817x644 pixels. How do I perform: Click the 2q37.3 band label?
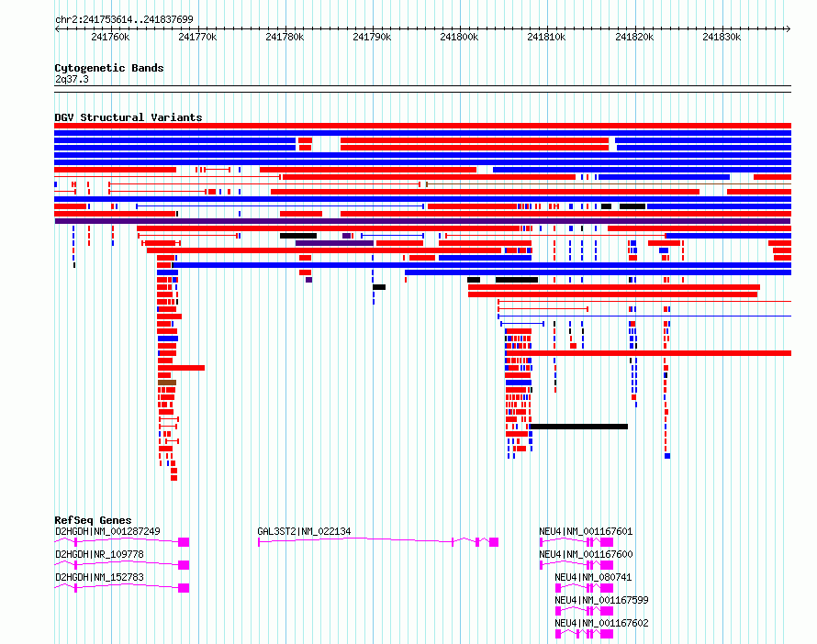pos(72,79)
